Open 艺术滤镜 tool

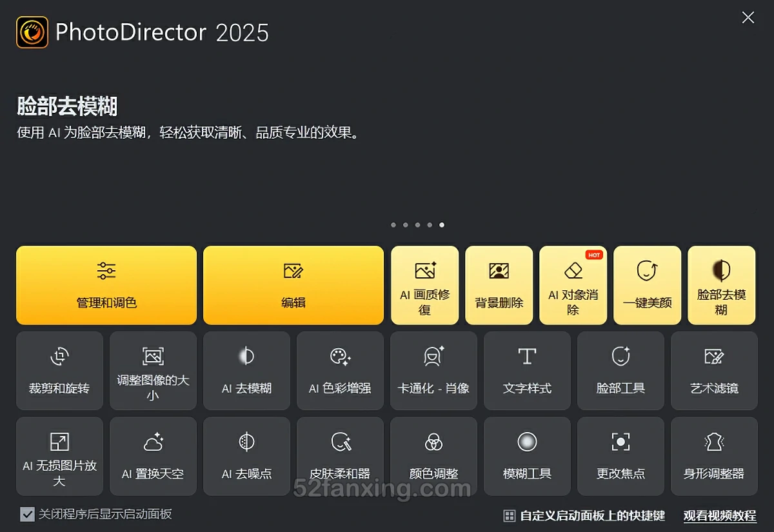[714, 371]
